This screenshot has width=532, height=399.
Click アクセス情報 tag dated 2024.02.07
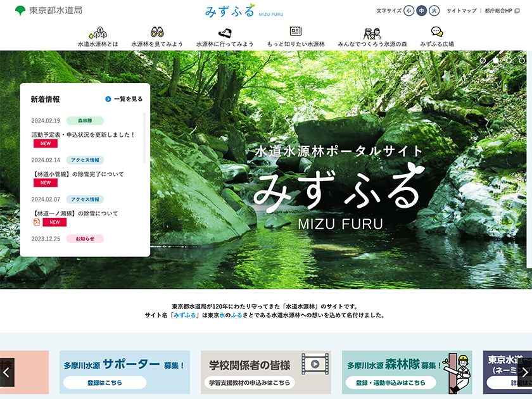pyautogui.click(x=85, y=199)
